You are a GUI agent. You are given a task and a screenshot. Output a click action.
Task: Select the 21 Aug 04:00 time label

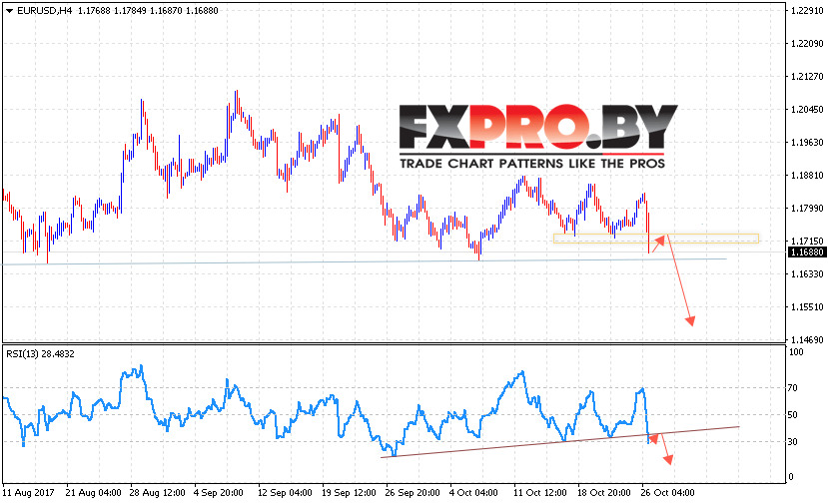[x=94, y=492]
